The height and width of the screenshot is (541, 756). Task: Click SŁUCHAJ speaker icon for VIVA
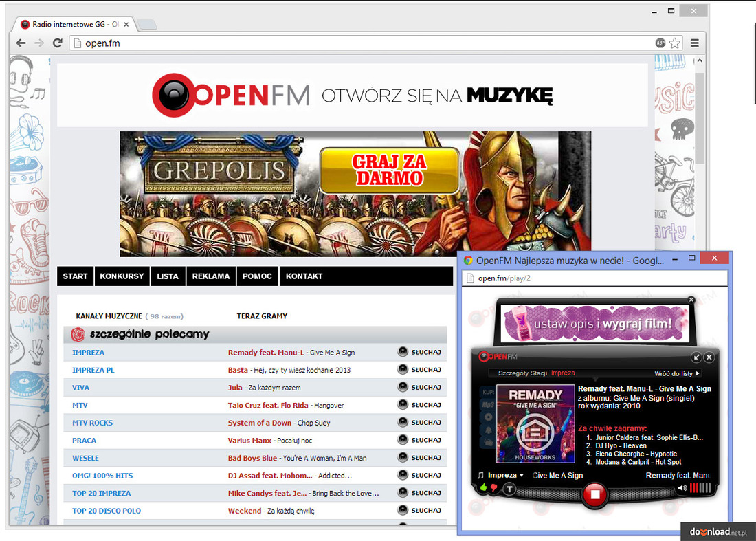(403, 387)
